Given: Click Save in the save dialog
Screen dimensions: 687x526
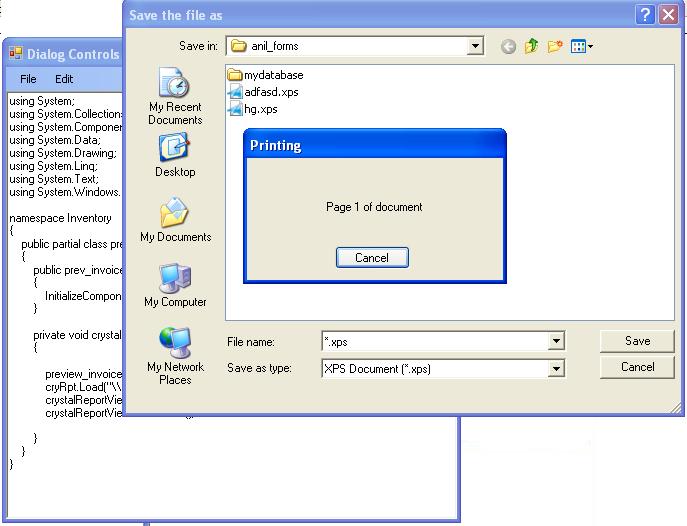Looking at the screenshot, I should [637, 341].
